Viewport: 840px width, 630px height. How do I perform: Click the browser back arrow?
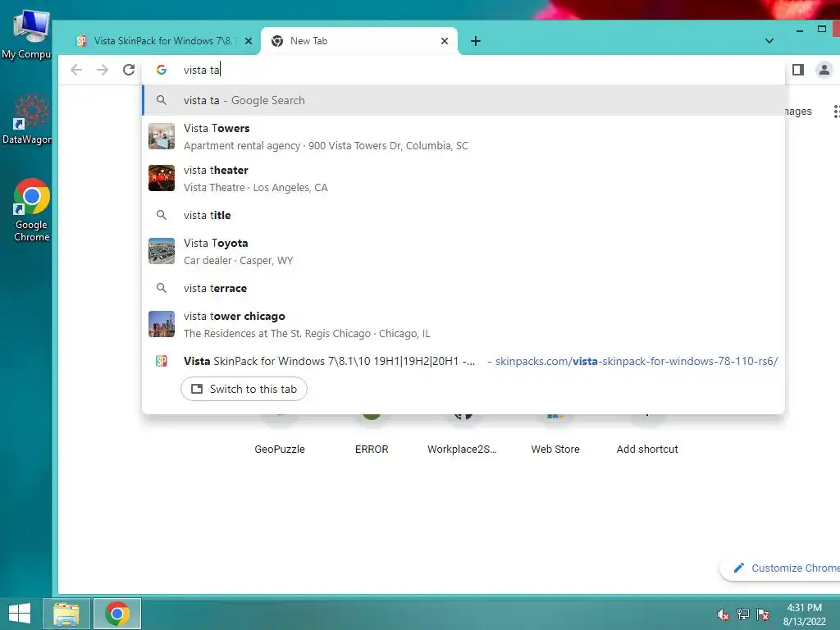(x=76, y=70)
